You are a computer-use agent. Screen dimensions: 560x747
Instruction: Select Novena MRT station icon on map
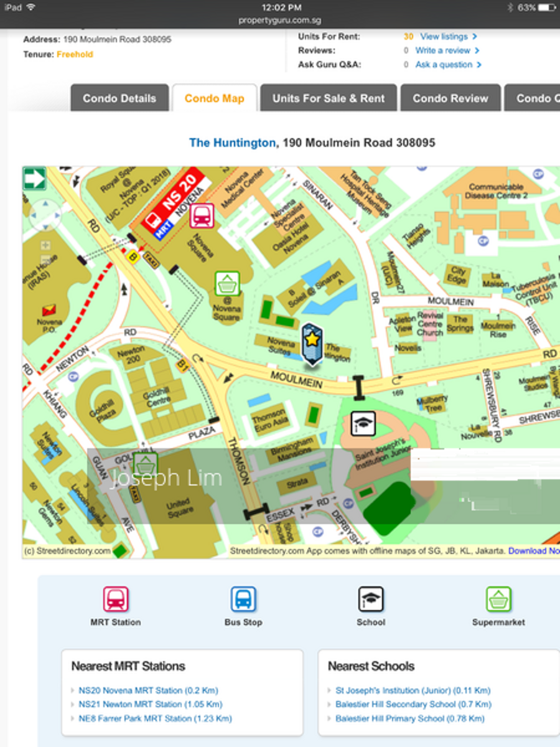[202, 216]
